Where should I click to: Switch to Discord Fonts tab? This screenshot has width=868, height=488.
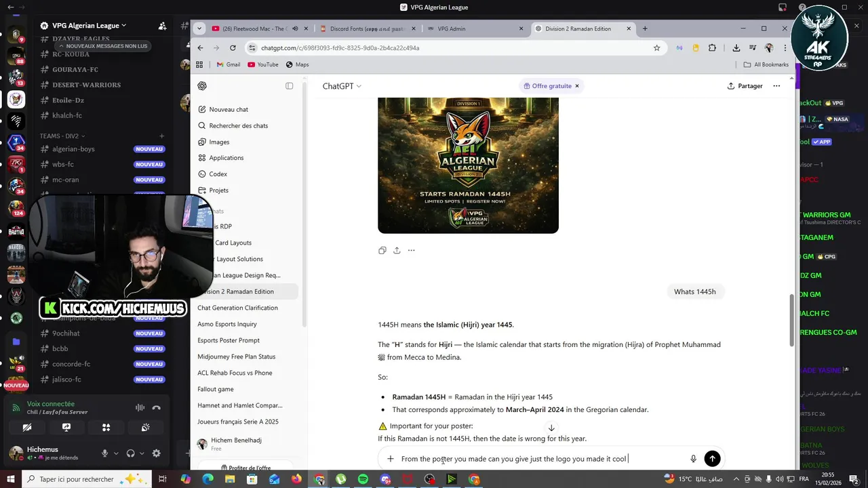(367, 28)
